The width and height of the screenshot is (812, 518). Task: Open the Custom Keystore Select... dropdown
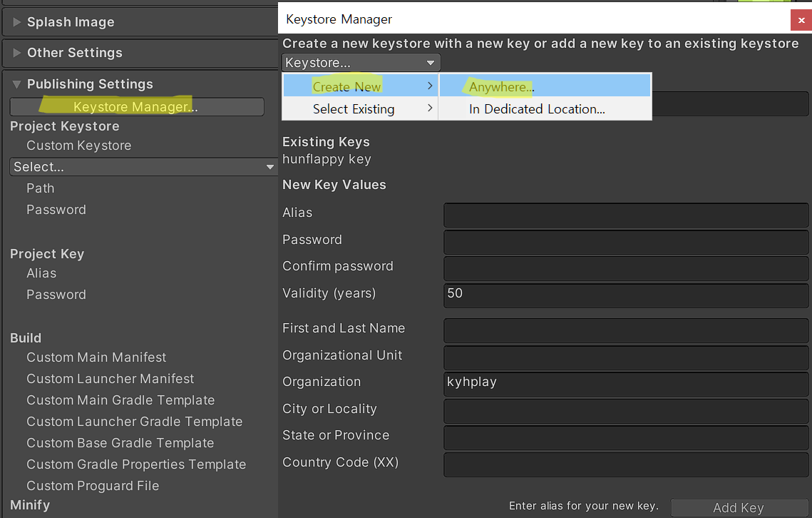click(x=143, y=167)
